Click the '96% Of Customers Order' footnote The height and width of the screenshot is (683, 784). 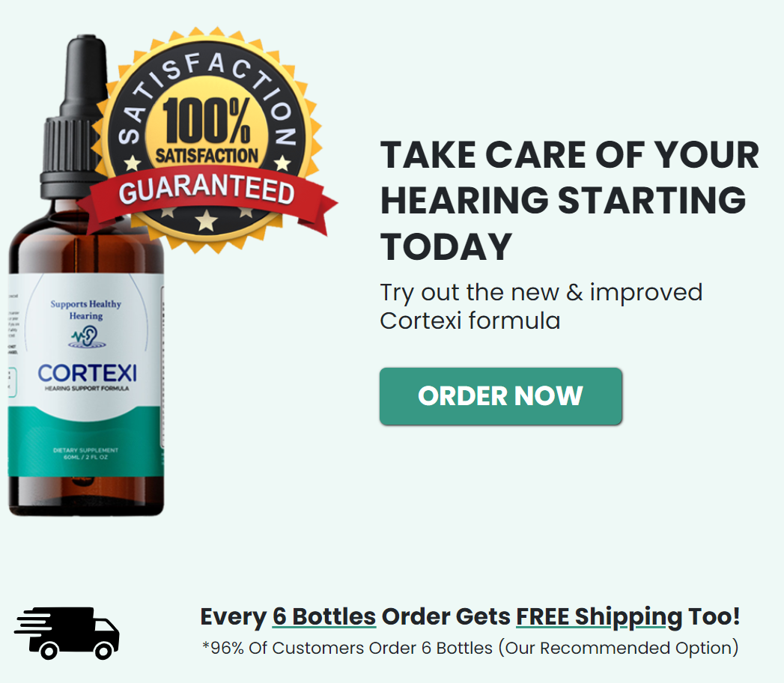[x=470, y=648]
